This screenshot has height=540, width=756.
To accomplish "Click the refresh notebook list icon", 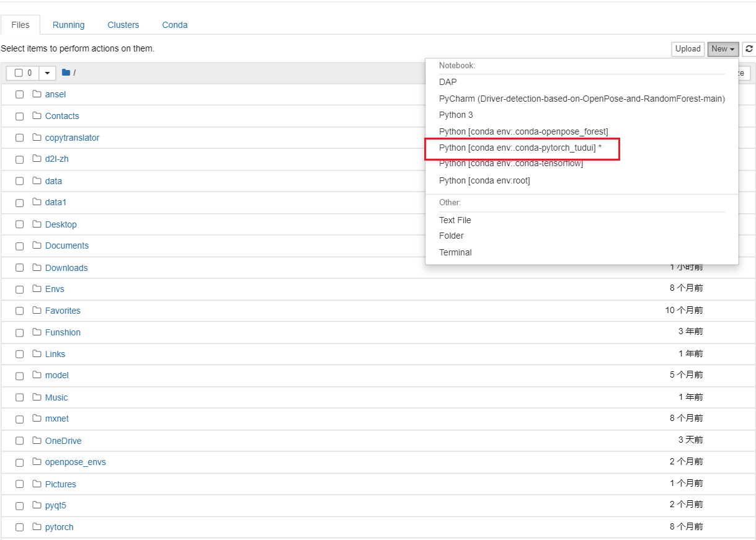I will (749, 49).
